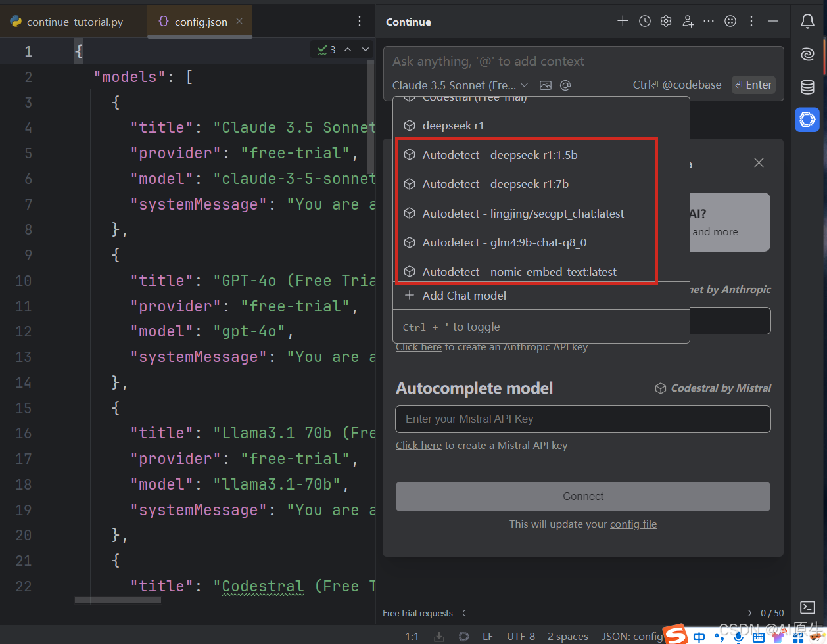
Task: Click the editor horizontal scrollbar
Action: click(118, 600)
